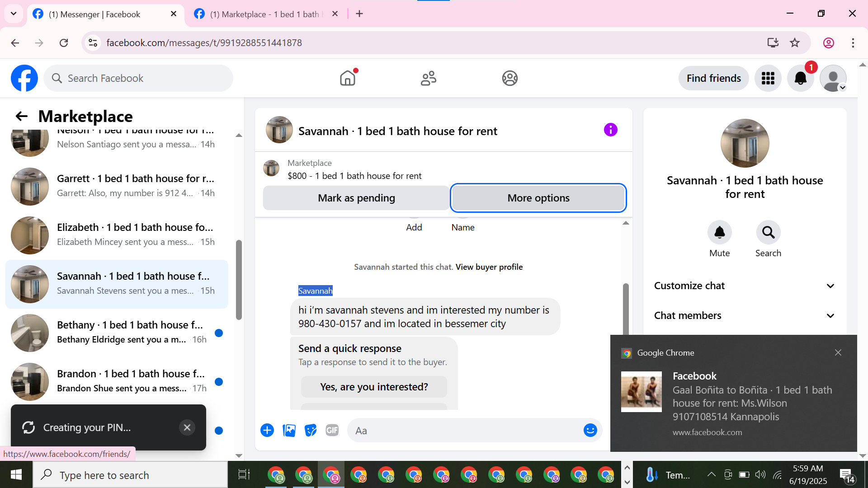Close the Messenger tab

click(x=174, y=14)
